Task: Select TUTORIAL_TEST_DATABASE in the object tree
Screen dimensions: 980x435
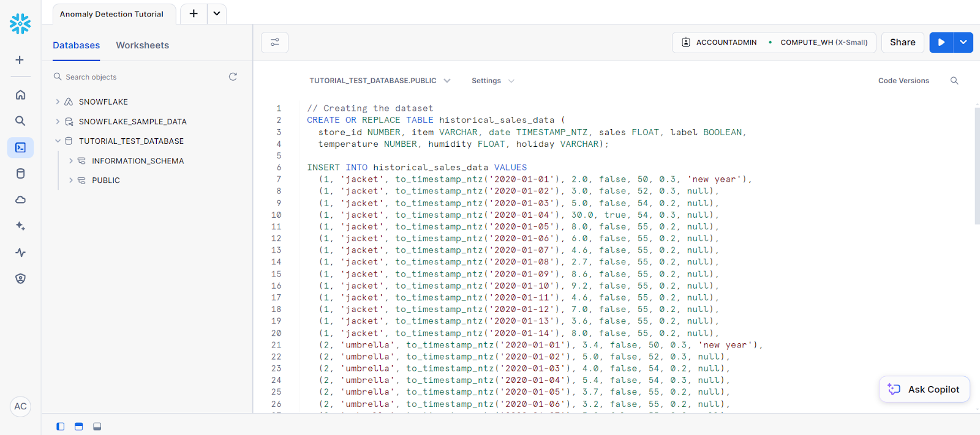Action: [131, 141]
